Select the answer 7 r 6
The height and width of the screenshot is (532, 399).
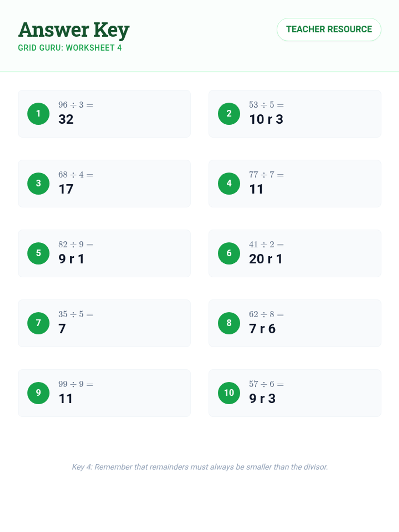pyautogui.click(x=262, y=329)
